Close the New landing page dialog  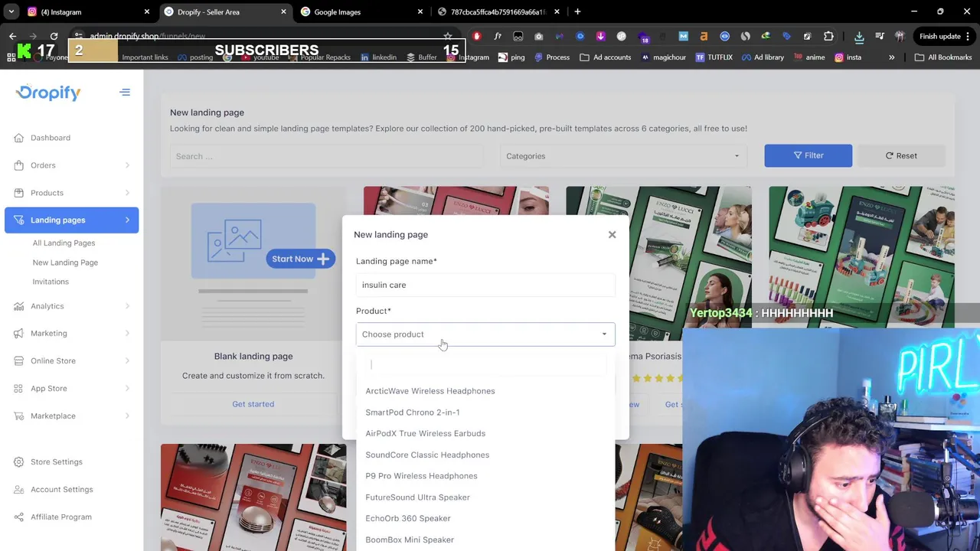[612, 235]
